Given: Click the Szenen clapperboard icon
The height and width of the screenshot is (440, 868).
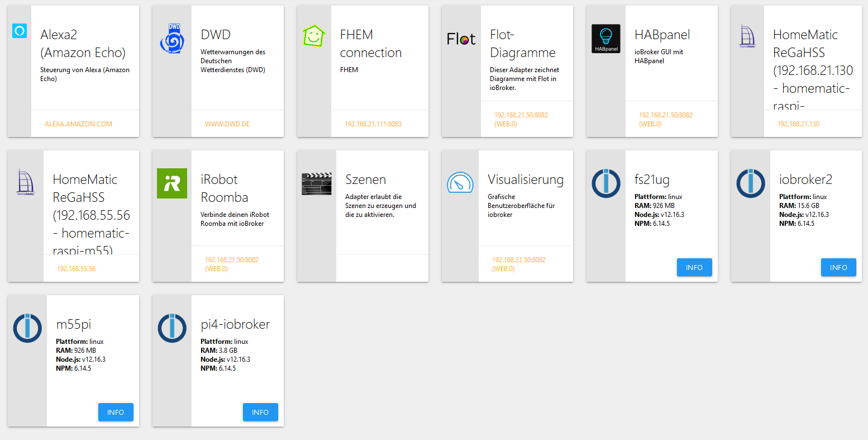Looking at the screenshot, I should point(317,183).
